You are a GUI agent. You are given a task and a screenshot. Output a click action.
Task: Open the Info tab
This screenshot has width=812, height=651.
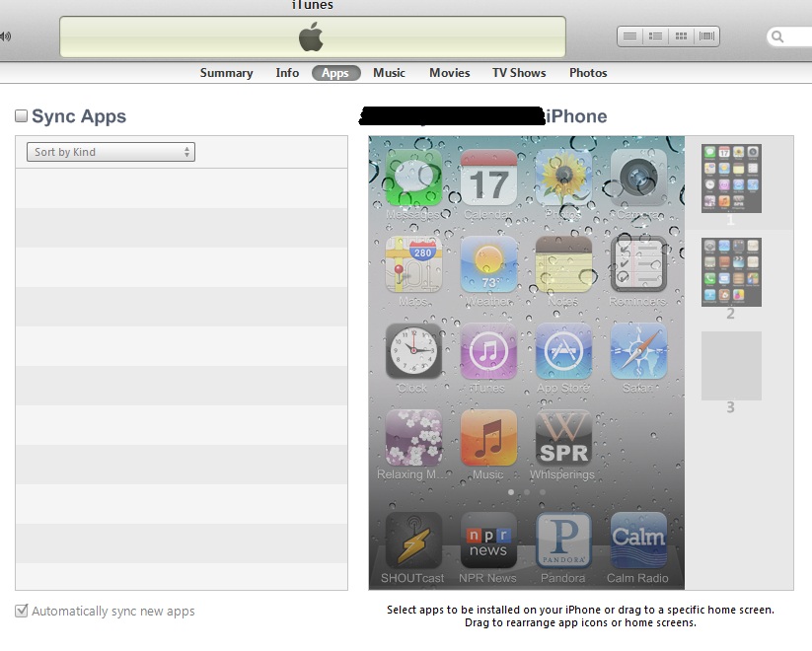pyautogui.click(x=287, y=73)
